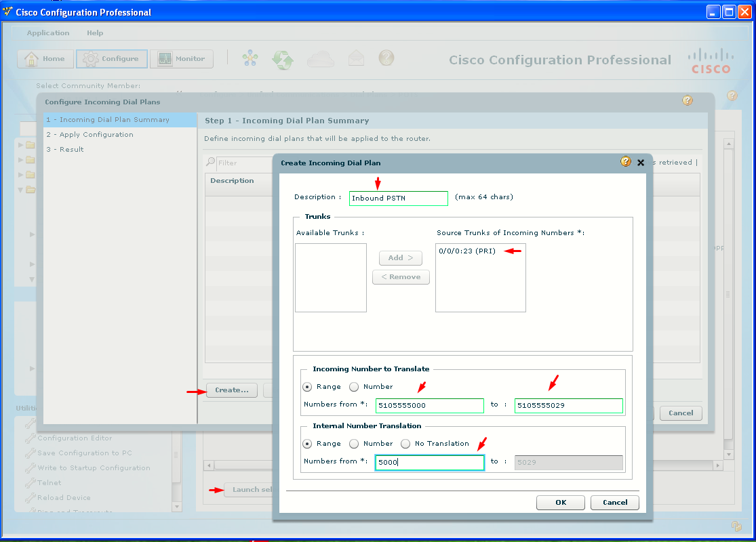The image size is (756, 542).
Task: Select trunk 0/0/0:23 (PRI)
Action: coord(467,251)
